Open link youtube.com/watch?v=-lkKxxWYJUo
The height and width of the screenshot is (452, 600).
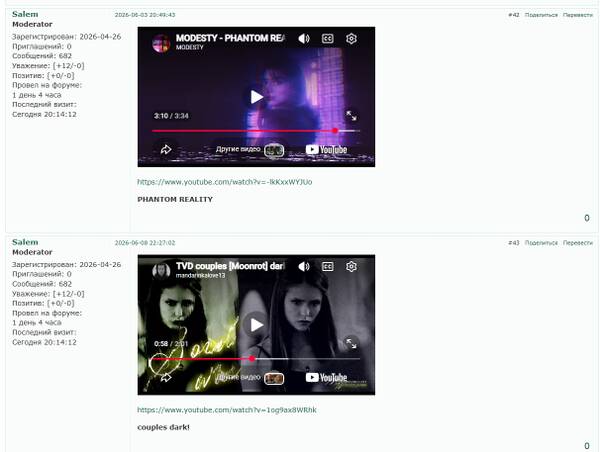pos(225,182)
